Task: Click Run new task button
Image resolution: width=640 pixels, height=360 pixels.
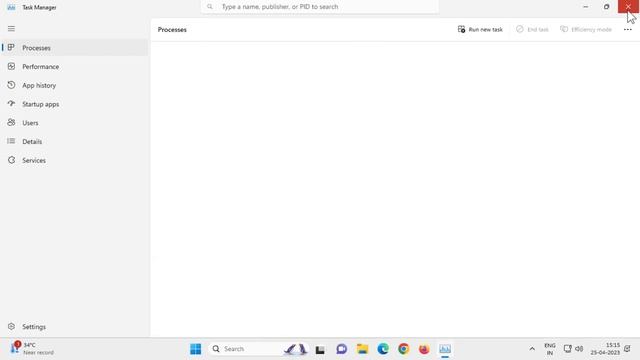Action: click(x=480, y=29)
